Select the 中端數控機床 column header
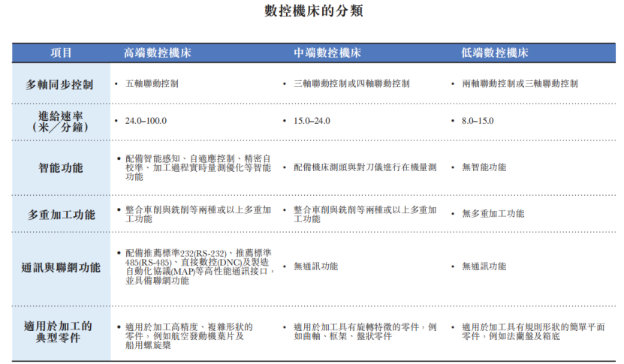 [x=327, y=53]
